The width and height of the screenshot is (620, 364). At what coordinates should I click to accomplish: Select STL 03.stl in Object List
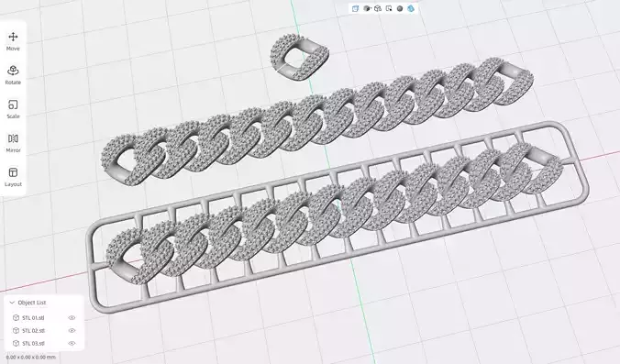pos(33,344)
